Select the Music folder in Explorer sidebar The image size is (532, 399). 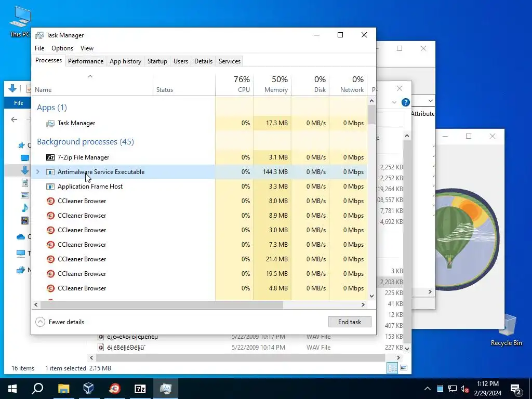click(x=25, y=208)
